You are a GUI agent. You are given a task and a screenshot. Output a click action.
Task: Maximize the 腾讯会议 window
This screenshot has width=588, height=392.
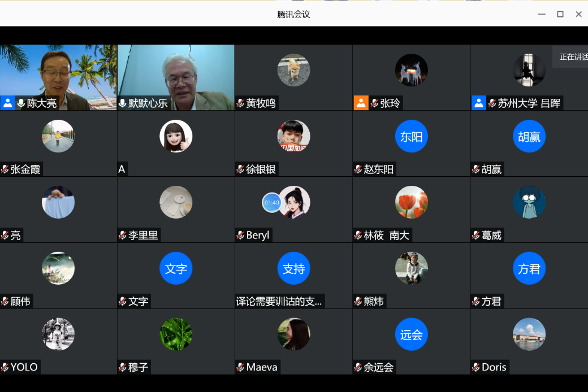[560, 14]
